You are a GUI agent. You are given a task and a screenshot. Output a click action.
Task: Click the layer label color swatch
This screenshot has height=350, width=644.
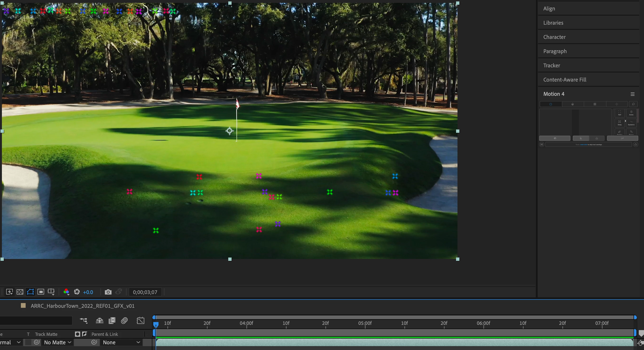click(23, 305)
